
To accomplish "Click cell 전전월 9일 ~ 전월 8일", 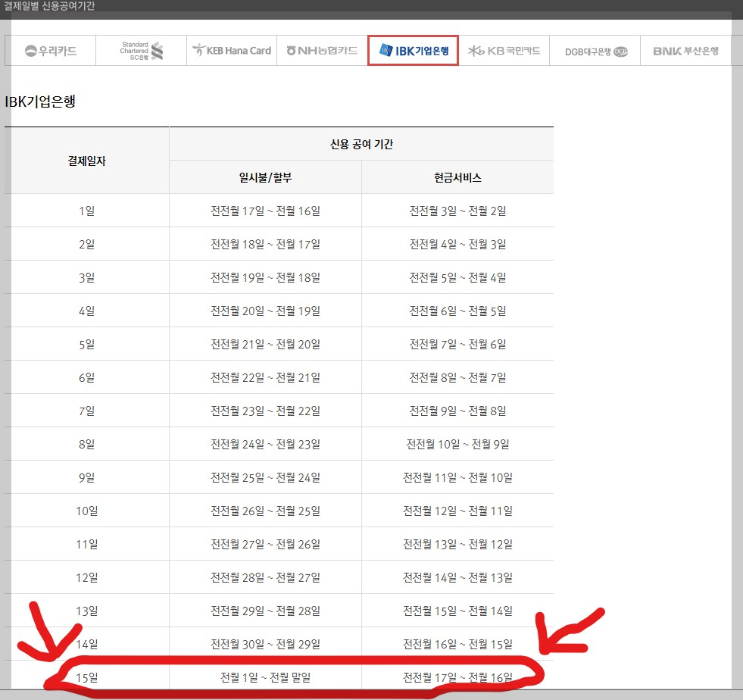I will tap(457, 411).
